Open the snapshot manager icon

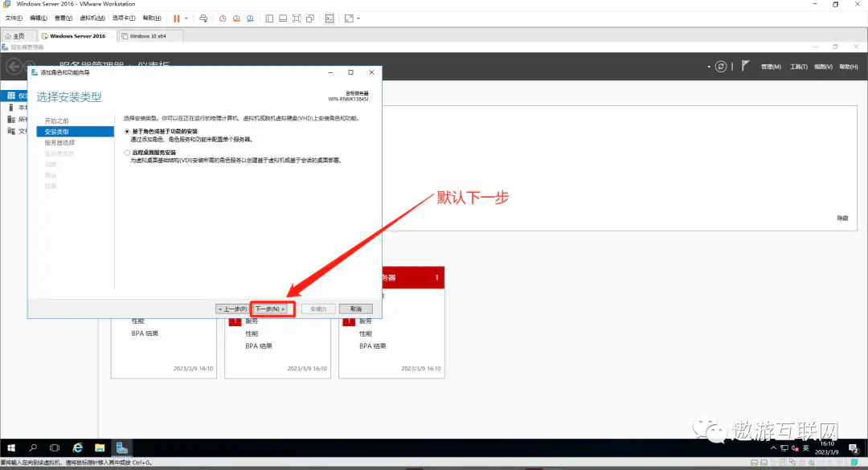coord(250,18)
